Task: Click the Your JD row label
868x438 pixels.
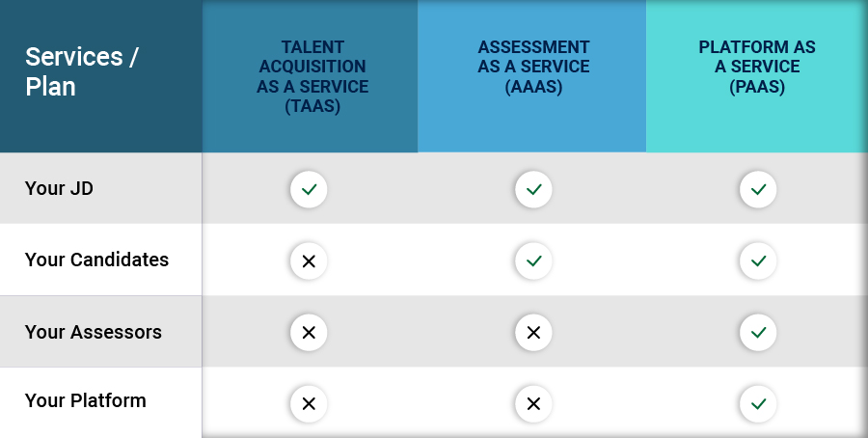Action: pos(59,188)
